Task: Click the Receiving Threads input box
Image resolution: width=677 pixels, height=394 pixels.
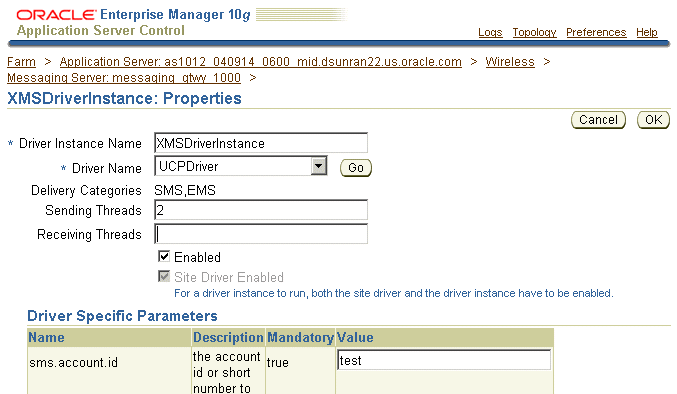Action: pyautogui.click(x=261, y=234)
